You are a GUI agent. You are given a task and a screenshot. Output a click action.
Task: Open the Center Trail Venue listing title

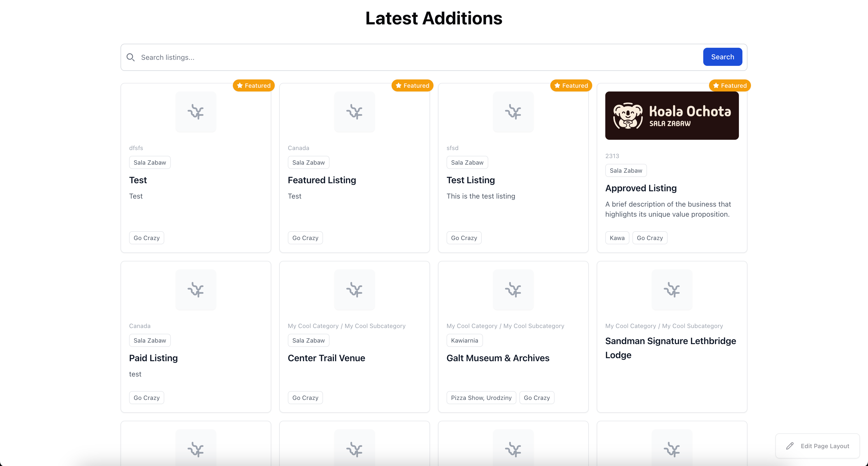(326, 358)
